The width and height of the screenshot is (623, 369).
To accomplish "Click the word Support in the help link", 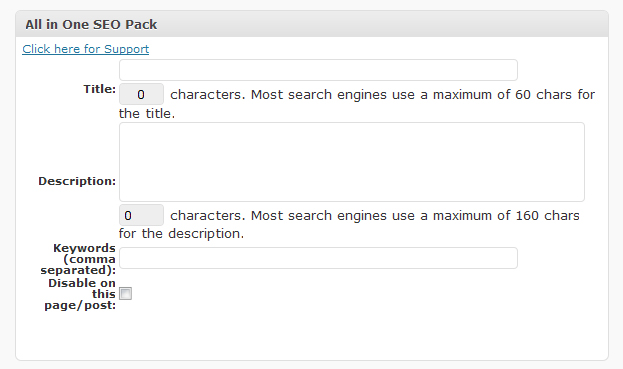I will 126,49.
